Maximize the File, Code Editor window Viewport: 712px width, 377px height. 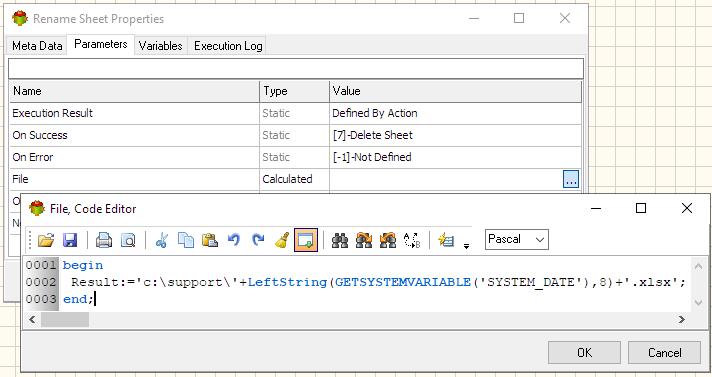click(x=641, y=208)
